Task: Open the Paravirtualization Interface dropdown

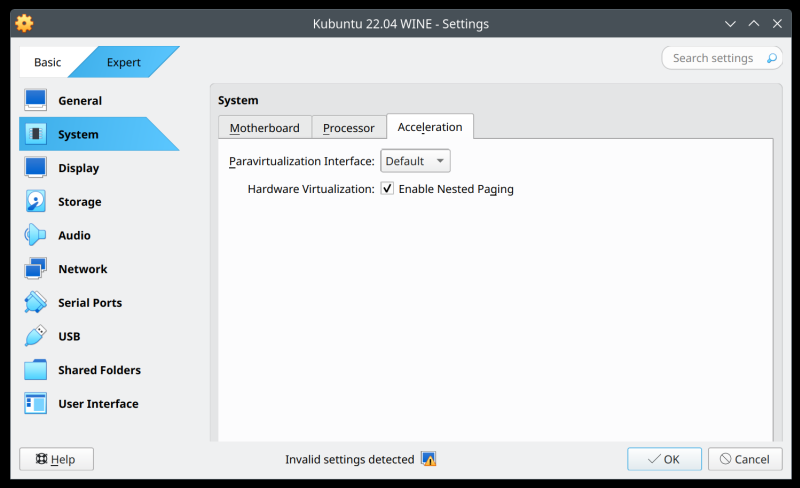Action: pos(415,161)
